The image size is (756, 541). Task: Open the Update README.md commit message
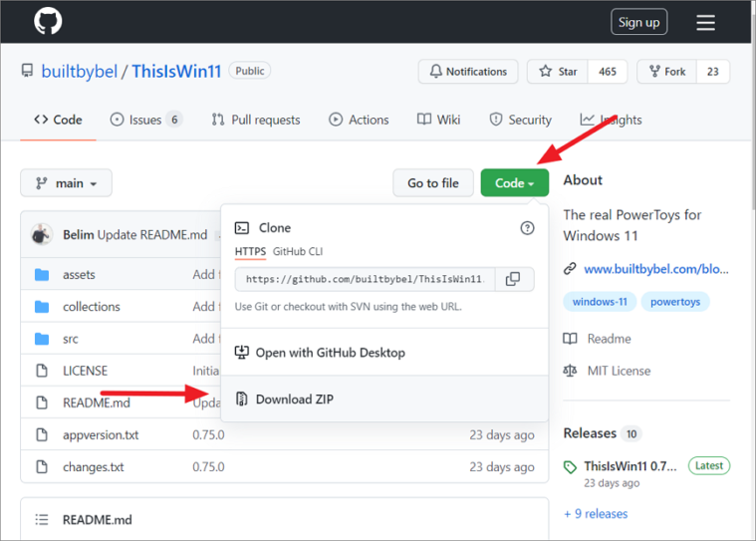click(x=152, y=235)
